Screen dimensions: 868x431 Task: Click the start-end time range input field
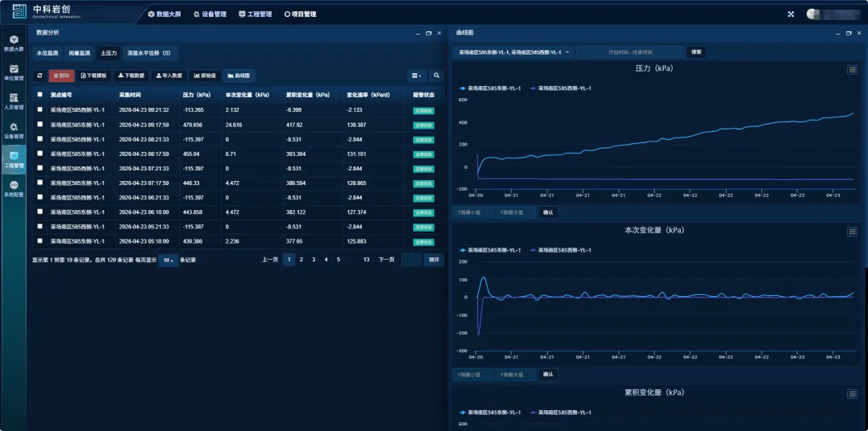click(630, 52)
